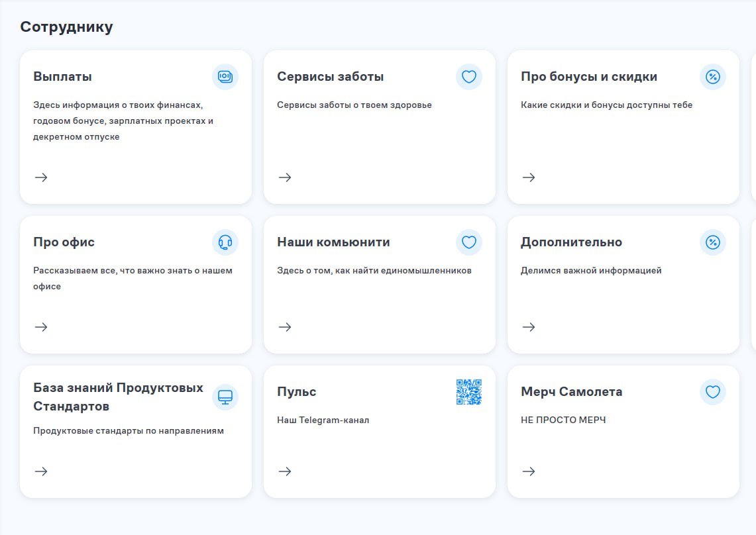Viewport: 756px width, 535px height.
Task: Open Мерч Самолета via its arrow
Action: 529,471
